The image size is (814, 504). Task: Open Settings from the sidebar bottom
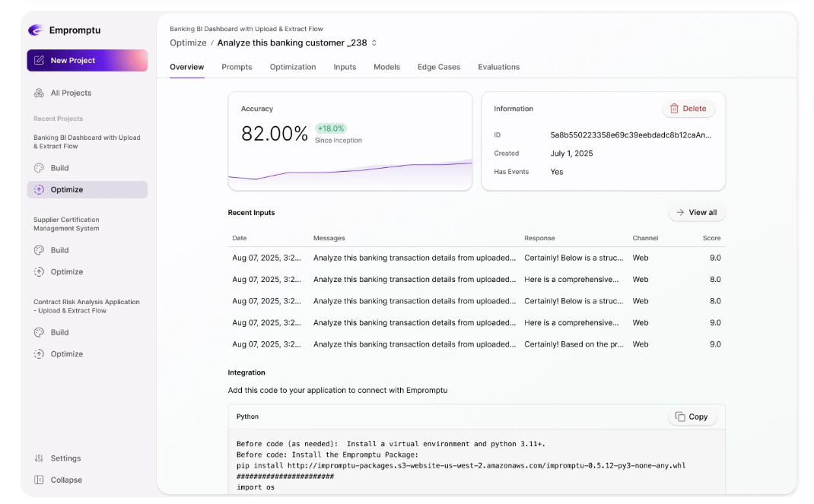coord(65,458)
